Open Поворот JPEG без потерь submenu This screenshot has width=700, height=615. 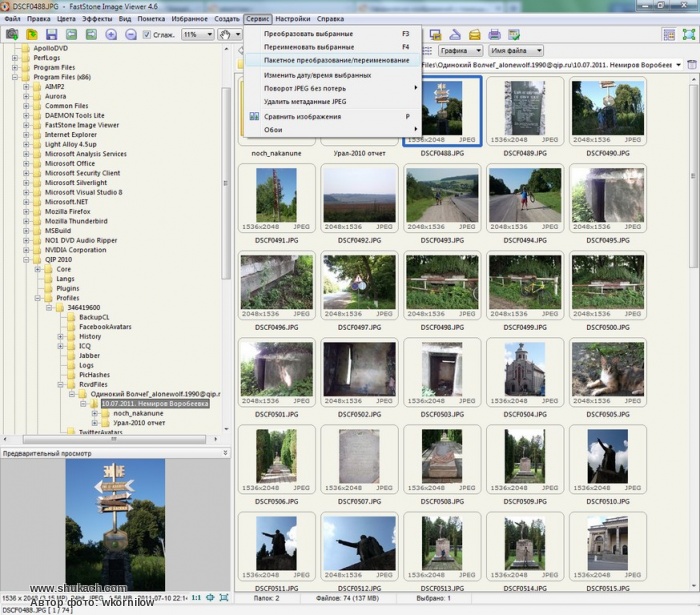(x=333, y=88)
